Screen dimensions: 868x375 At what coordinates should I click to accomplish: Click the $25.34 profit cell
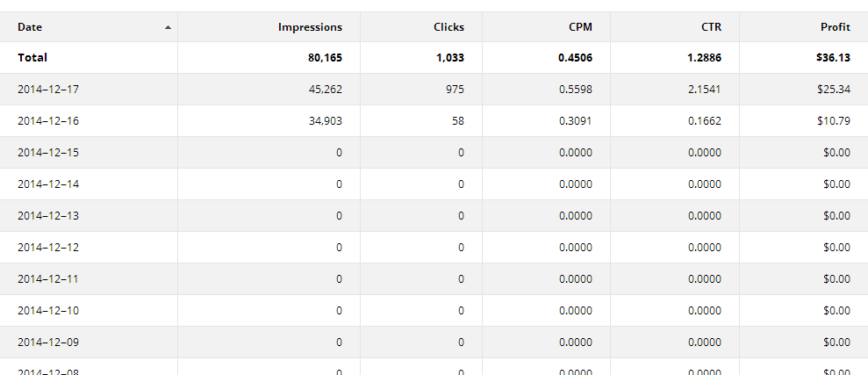click(834, 90)
